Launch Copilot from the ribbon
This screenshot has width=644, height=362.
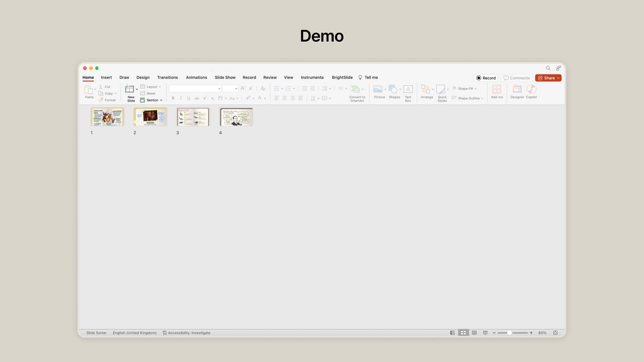pyautogui.click(x=531, y=89)
